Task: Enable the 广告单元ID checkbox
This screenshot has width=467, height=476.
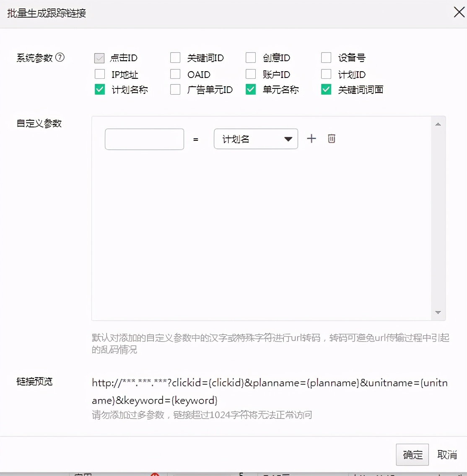Action: [x=175, y=89]
